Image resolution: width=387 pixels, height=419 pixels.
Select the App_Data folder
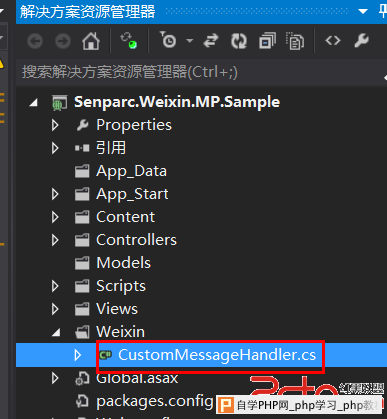(x=131, y=172)
